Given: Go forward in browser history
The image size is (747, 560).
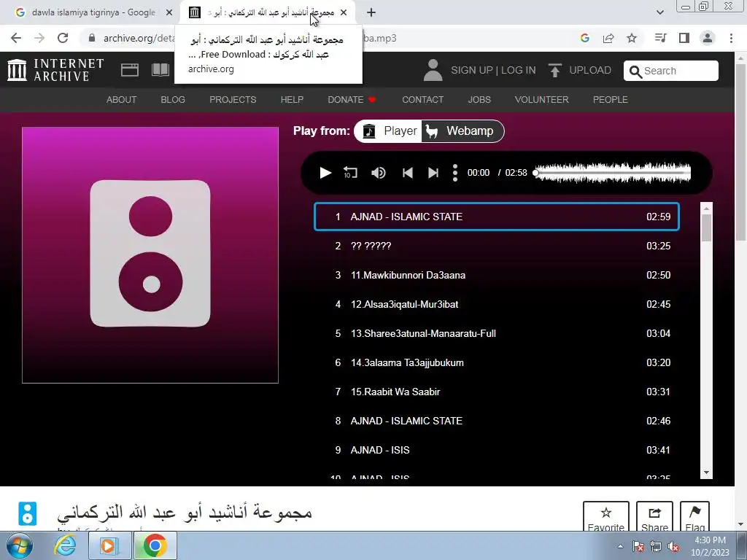Looking at the screenshot, I should [39, 38].
